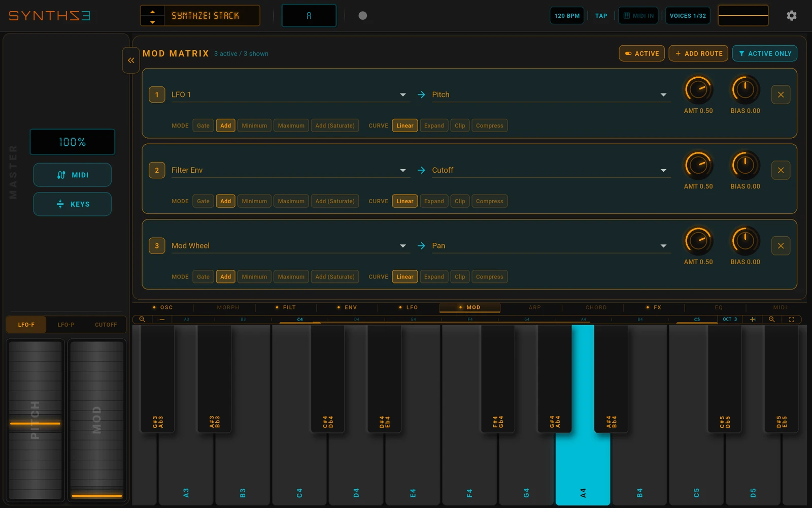This screenshot has width=812, height=508.
Task: Select next preset with down arrow
Action: (x=152, y=21)
